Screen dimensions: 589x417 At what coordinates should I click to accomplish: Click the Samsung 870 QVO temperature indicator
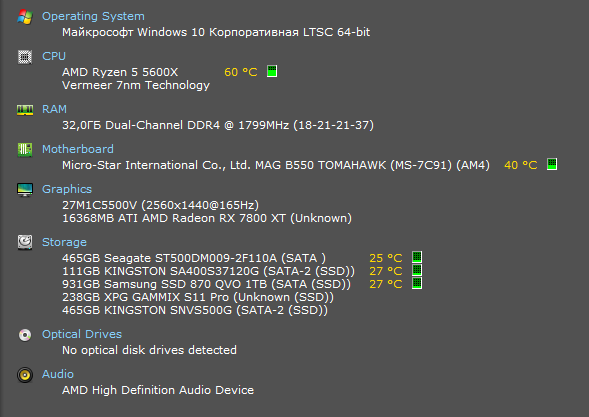417,283
